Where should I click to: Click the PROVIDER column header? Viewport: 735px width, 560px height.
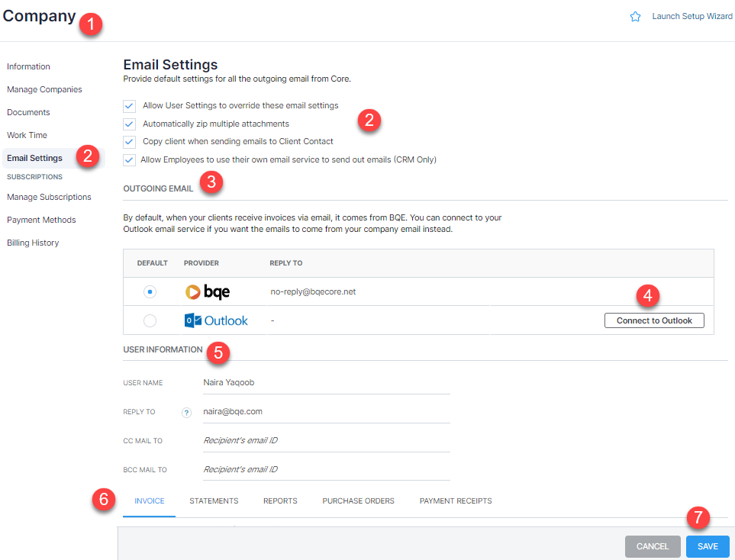[x=201, y=263]
